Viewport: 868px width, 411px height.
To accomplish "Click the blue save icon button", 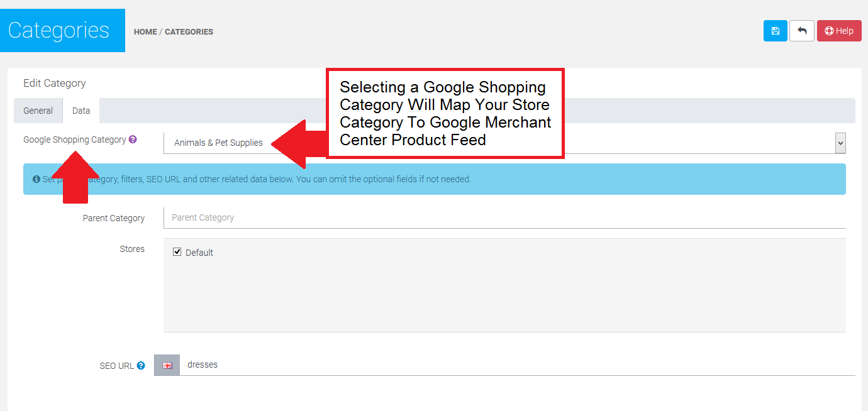I will (x=775, y=31).
